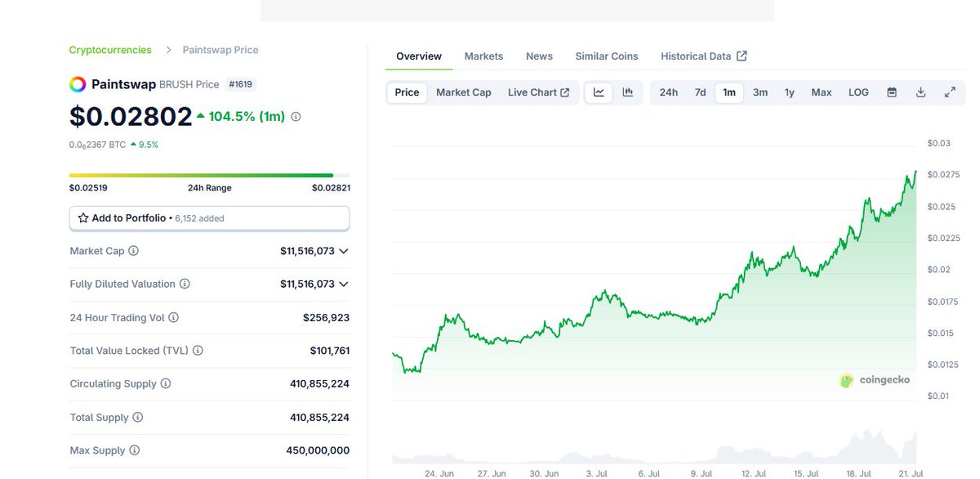Open Historical Data external link
This screenshot has width=980, height=479.
[x=704, y=56]
